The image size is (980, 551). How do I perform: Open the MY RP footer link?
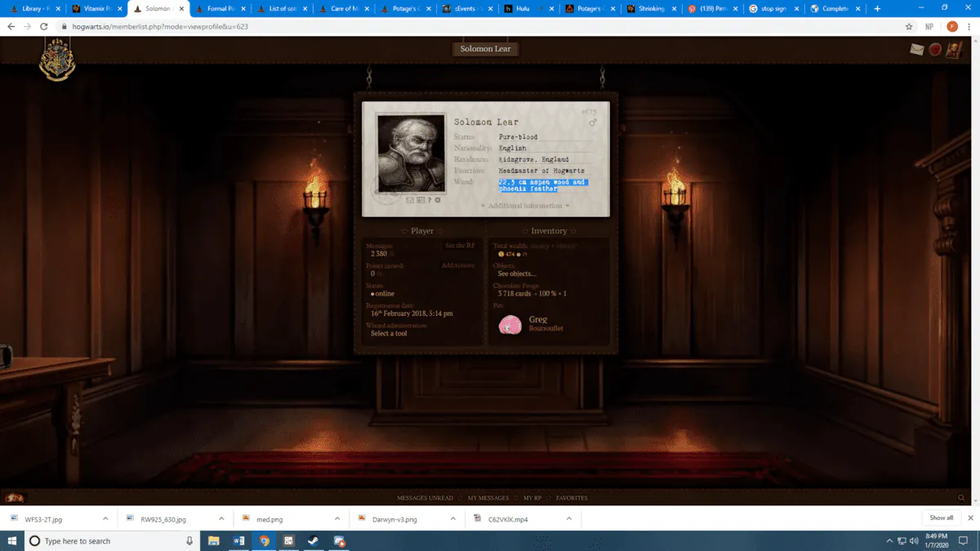tap(532, 498)
